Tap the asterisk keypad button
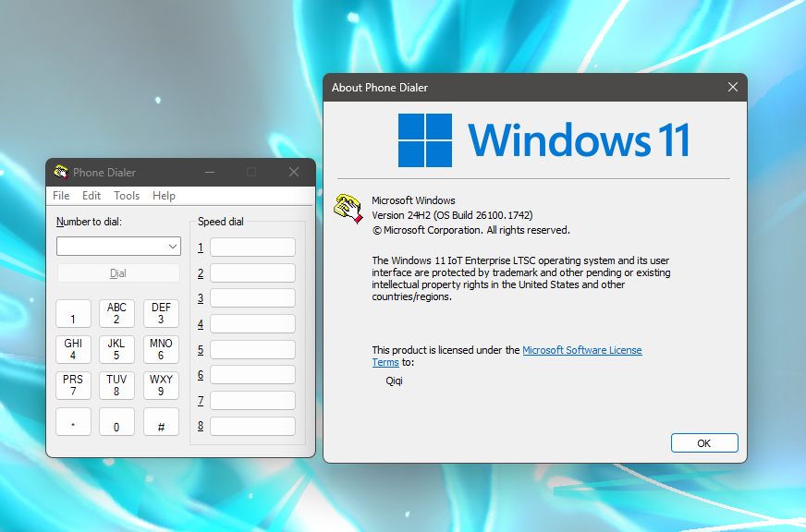Viewport: 806px width, 532px height. [73, 421]
